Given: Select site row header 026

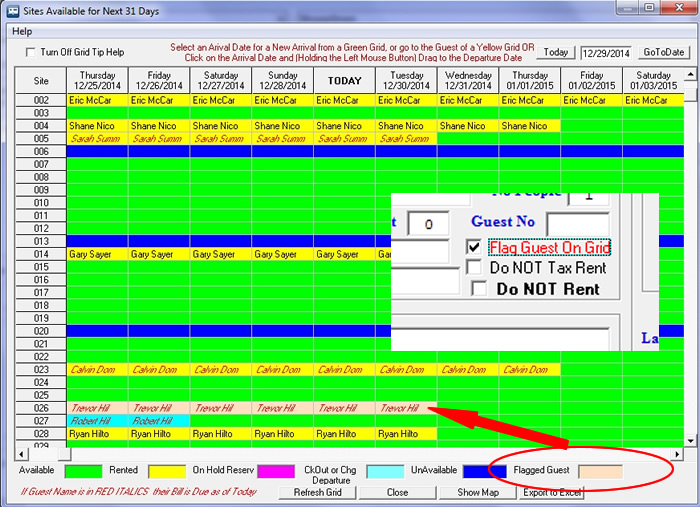Looking at the screenshot, I should [x=41, y=408].
